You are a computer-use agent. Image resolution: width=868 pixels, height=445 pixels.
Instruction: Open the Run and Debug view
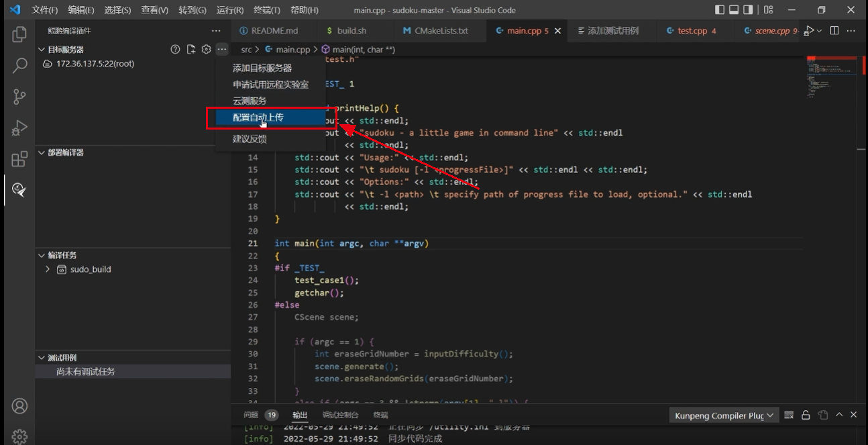19,128
